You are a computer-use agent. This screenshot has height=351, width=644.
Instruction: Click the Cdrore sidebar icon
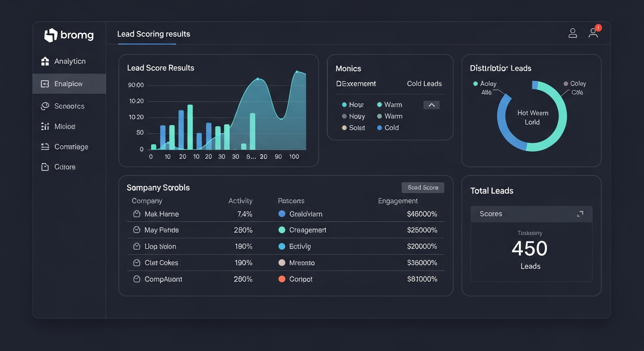pos(45,167)
